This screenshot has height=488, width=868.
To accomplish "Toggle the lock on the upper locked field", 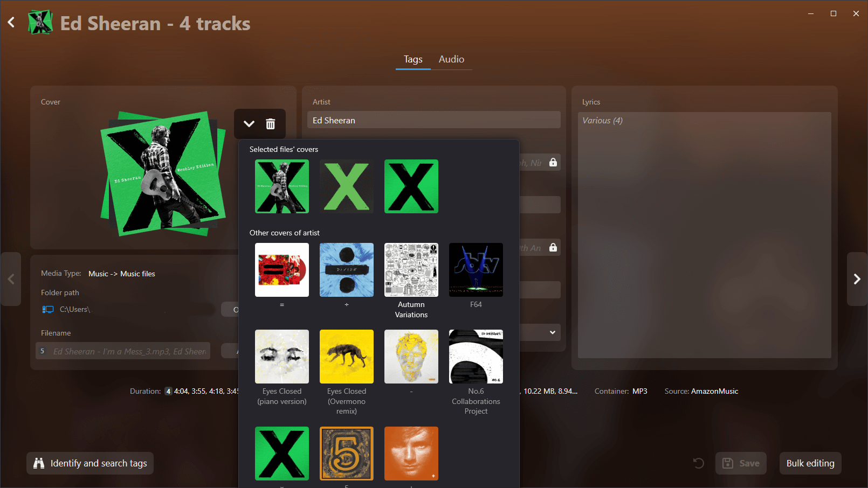I will 553,162.
